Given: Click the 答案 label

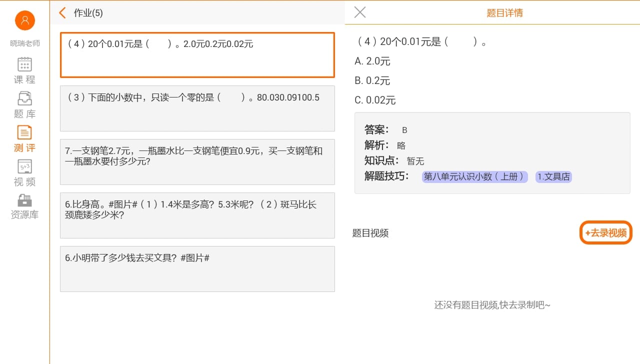Looking at the screenshot, I should tap(376, 129).
